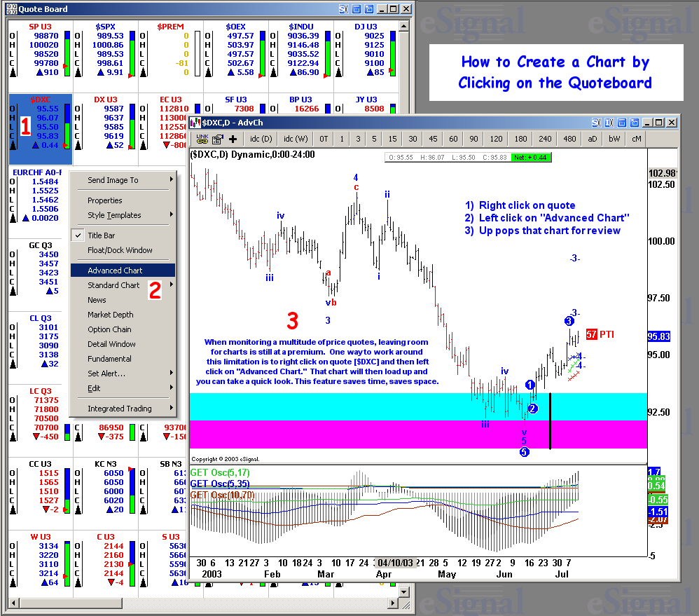Switch chart to 180 minute interval

[x=520, y=139]
